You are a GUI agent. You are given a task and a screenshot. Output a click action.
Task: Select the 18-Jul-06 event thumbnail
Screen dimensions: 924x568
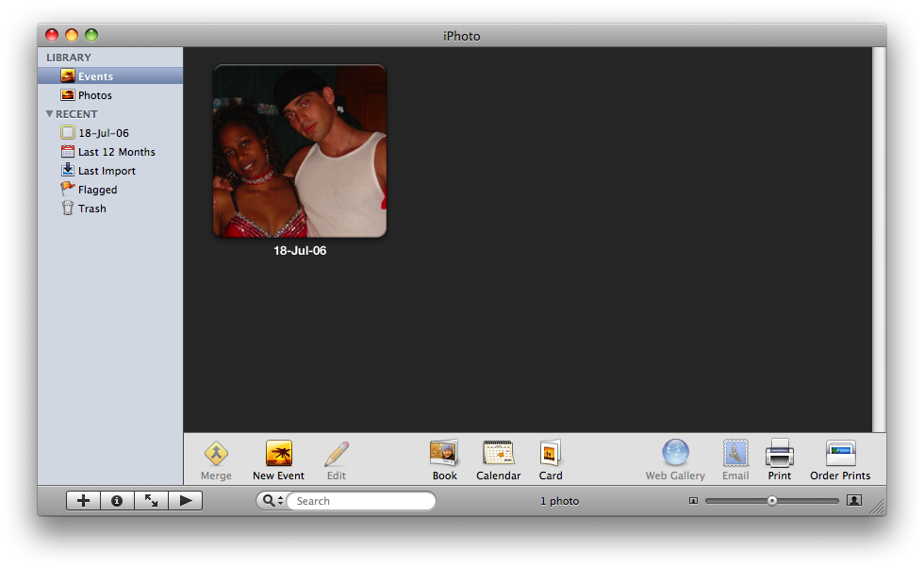(x=299, y=151)
